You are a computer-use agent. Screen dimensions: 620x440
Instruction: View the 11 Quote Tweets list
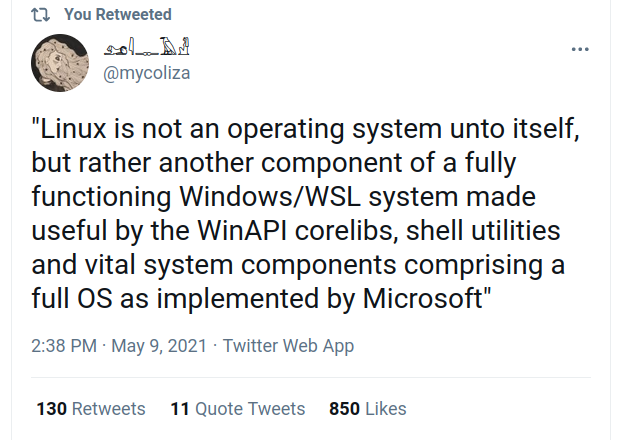238,409
